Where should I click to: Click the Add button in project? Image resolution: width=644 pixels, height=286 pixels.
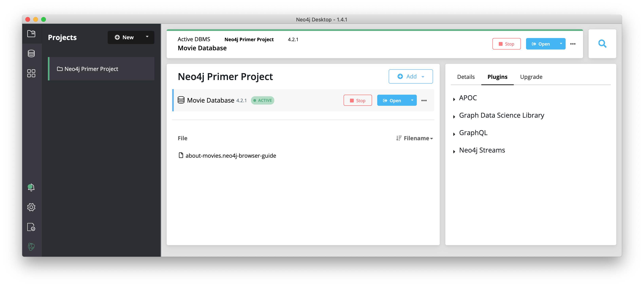pos(411,77)
